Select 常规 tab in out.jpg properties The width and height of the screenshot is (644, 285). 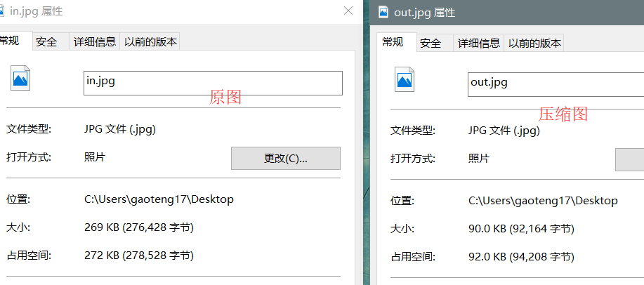coord(393,42)
